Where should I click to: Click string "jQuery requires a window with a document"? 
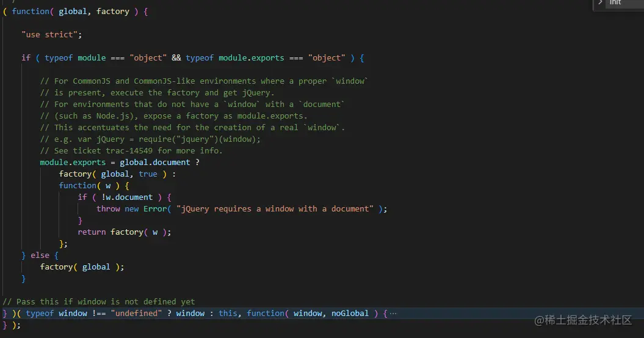(275, 209)
